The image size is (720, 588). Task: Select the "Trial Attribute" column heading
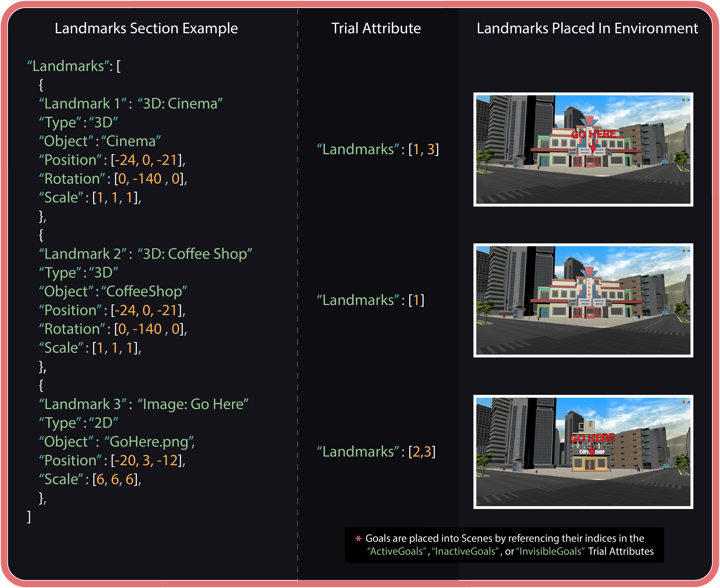click(376, 28)
